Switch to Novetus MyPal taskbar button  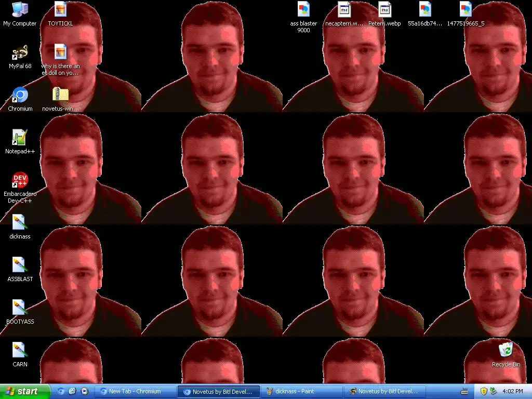(x=385, y=392)
